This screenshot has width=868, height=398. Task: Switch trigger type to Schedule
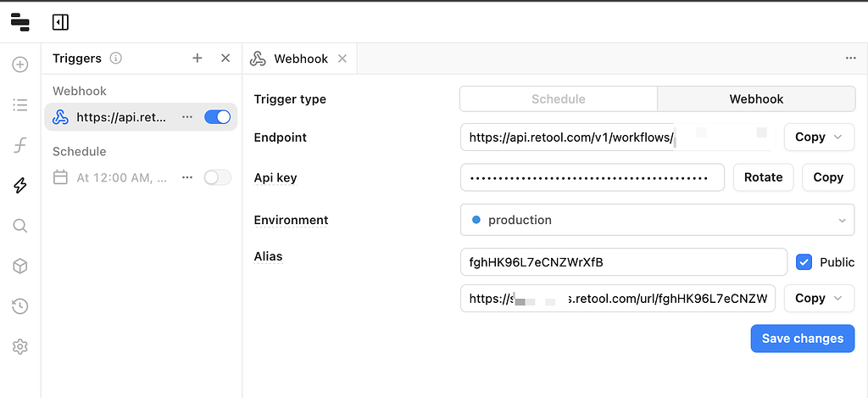tap(558, 99)
